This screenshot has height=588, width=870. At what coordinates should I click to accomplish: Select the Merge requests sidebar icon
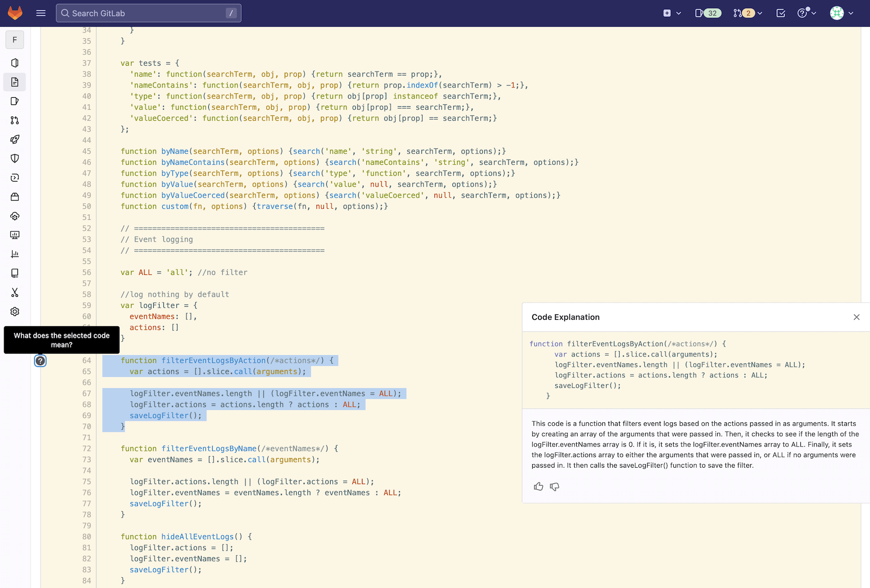(14, 120)
